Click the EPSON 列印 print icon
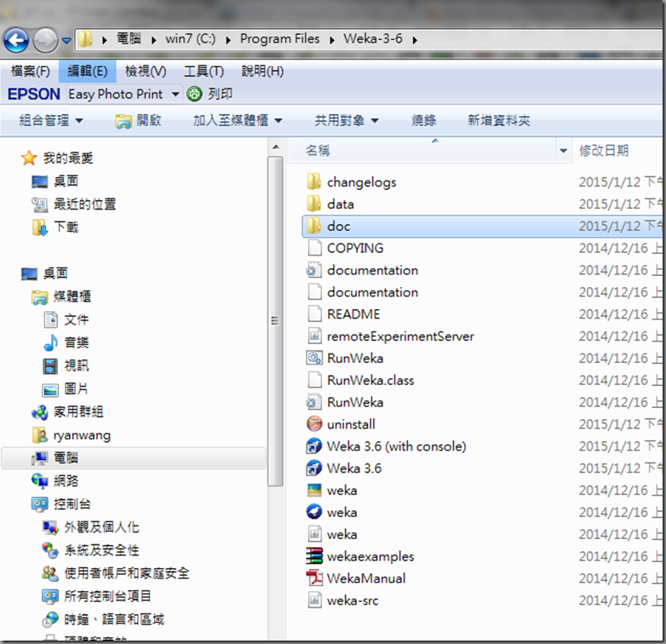The width and height of the screenshot is (666, 644). (x=194, y=94)
